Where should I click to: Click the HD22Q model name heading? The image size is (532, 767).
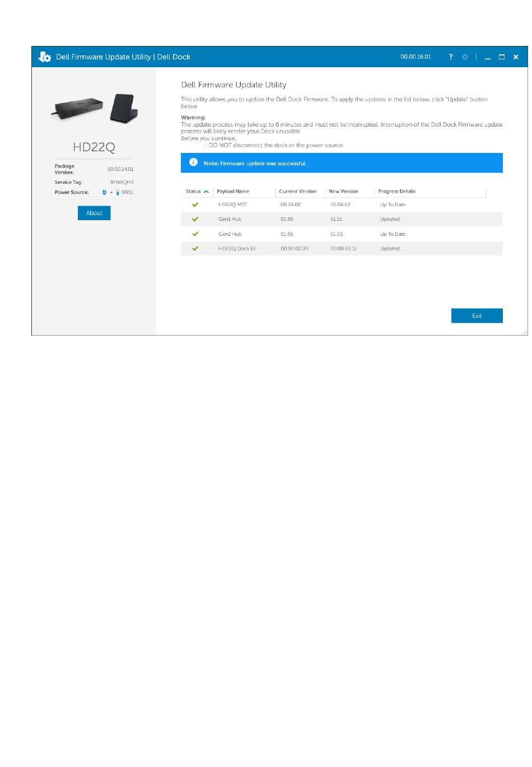94,147
